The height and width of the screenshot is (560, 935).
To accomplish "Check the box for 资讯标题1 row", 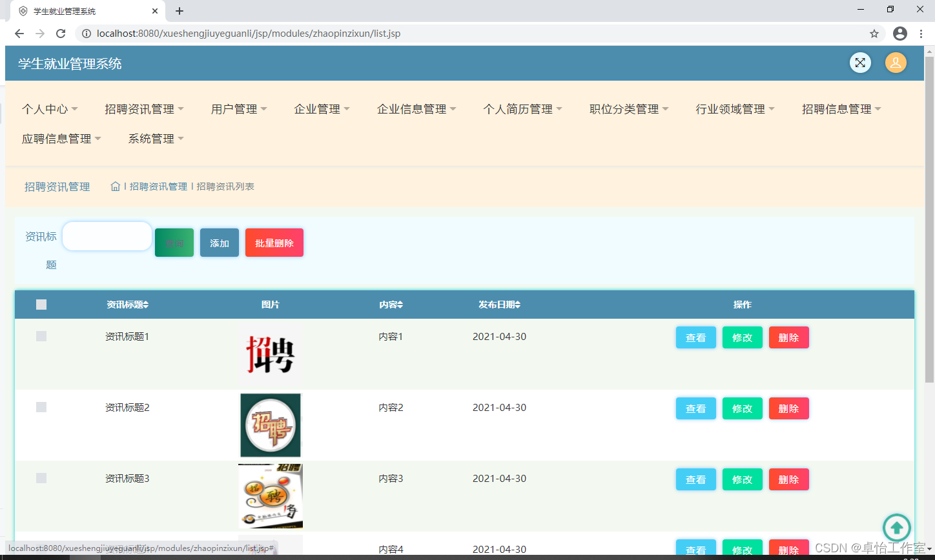I will pyautogui.click(x=41, y=336).
